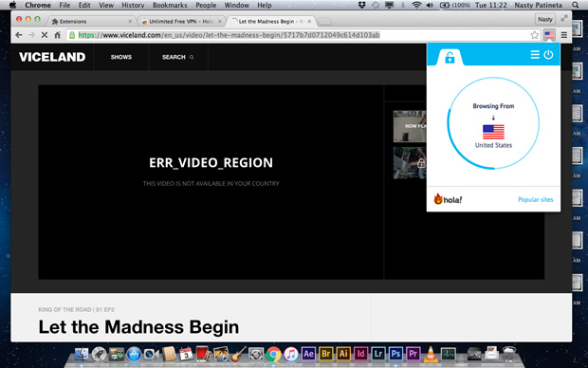The width and height of the screenshot is (588, 368).
Task: Open the People menu
Action: (x=206, y=5)
